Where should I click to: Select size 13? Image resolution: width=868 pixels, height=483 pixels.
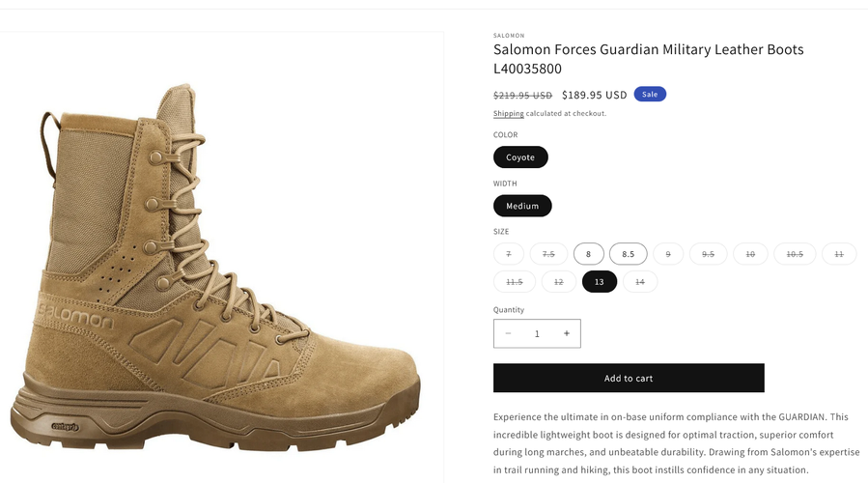600,282
